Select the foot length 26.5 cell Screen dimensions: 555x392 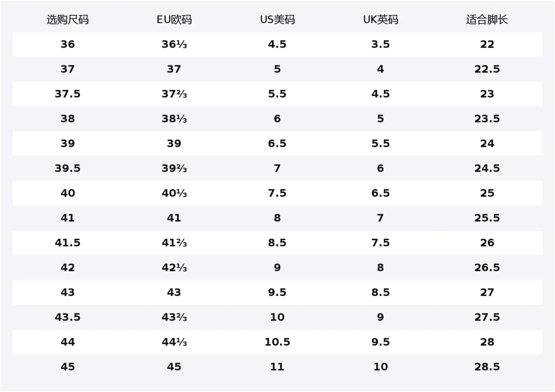[x=487, y=268]
